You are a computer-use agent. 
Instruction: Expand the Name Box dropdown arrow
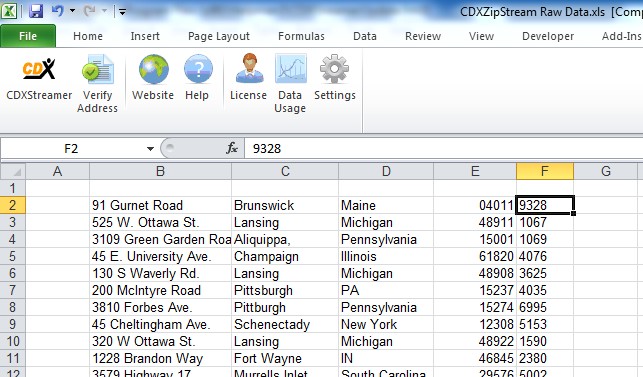click(150, 149)
